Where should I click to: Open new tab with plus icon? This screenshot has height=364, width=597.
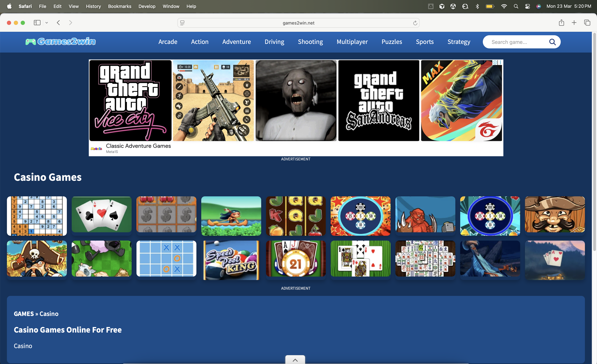[x=574, y=23]
